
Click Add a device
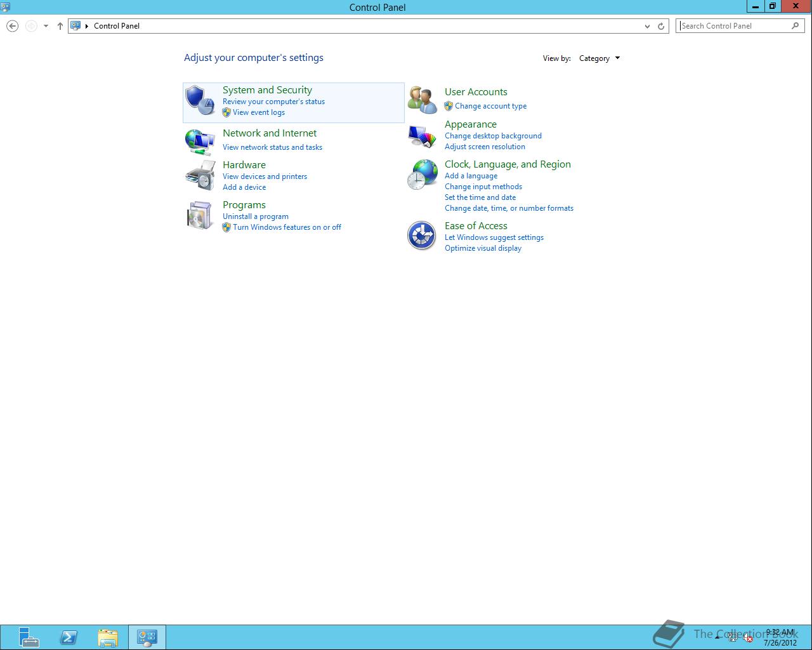[x=244, y=187]
